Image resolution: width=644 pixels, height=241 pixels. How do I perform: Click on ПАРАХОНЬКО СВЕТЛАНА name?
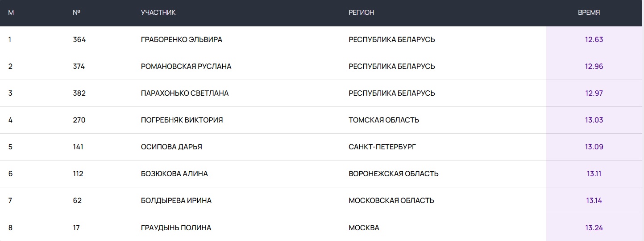click(x=184, y=93)
